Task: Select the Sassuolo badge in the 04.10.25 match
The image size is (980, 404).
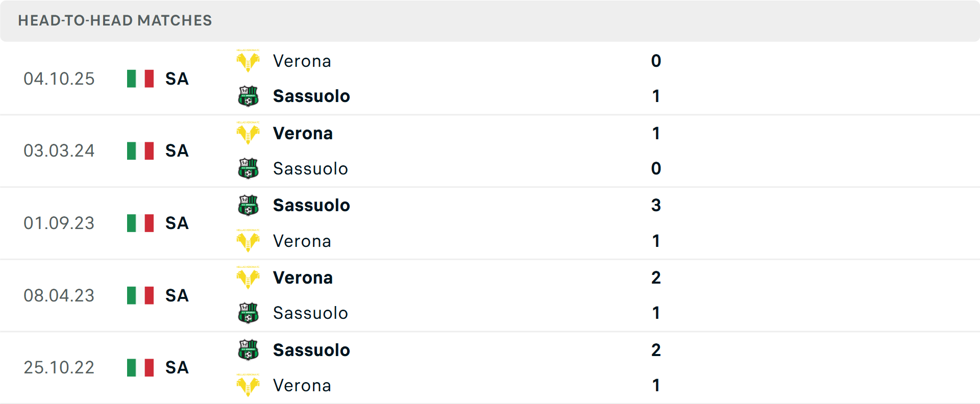Action: [248, 96]
